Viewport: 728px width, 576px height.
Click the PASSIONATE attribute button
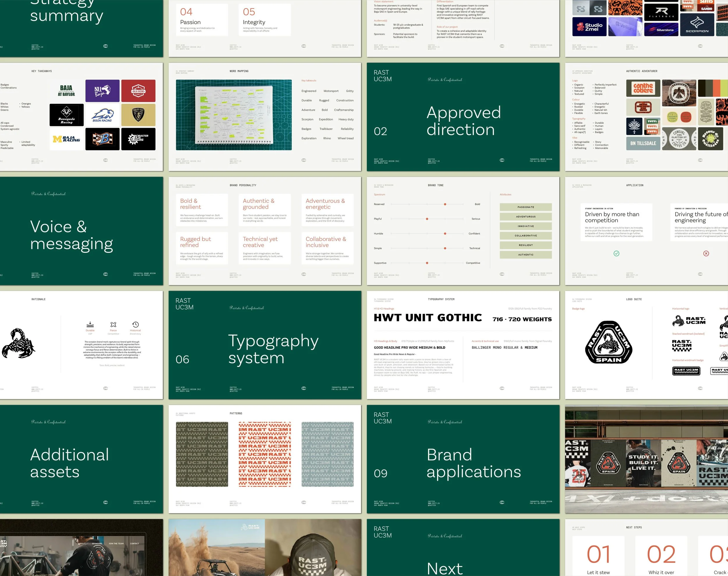(x=526, y=207)
